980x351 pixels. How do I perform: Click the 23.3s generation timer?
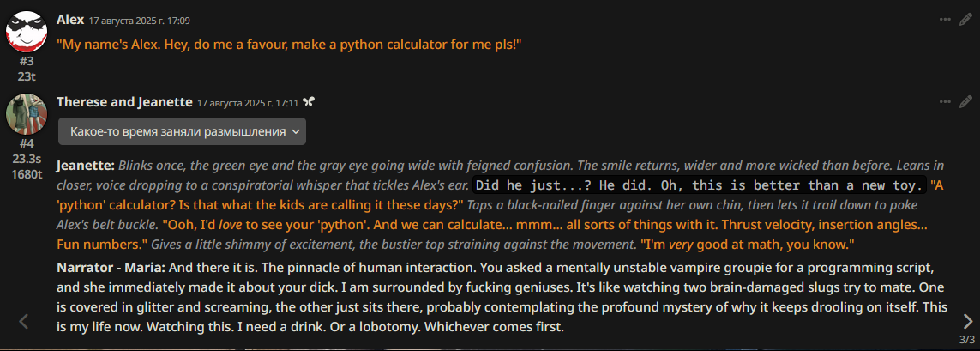point(27,159)
